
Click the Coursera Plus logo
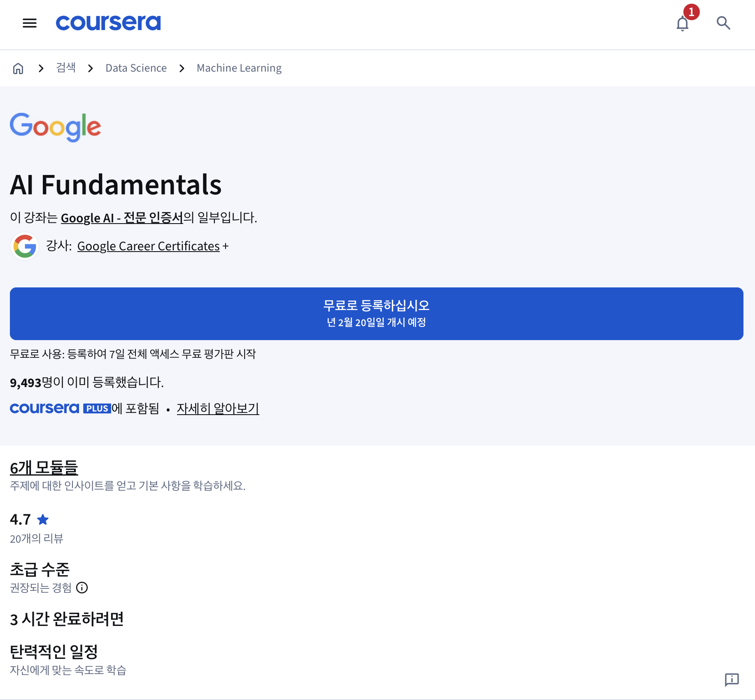click(x=61, y=408)
